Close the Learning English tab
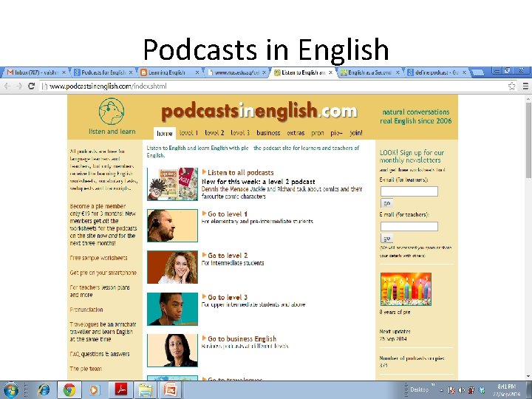 pos(197,72)
